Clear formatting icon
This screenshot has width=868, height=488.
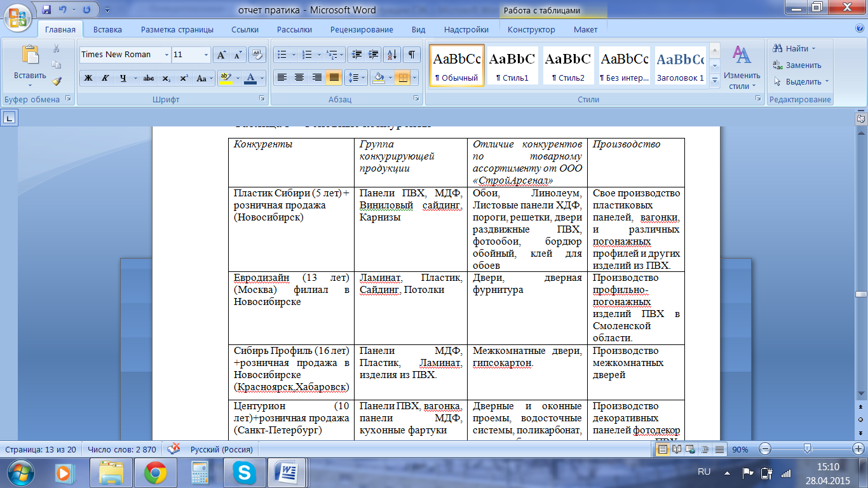click(257, 55)
